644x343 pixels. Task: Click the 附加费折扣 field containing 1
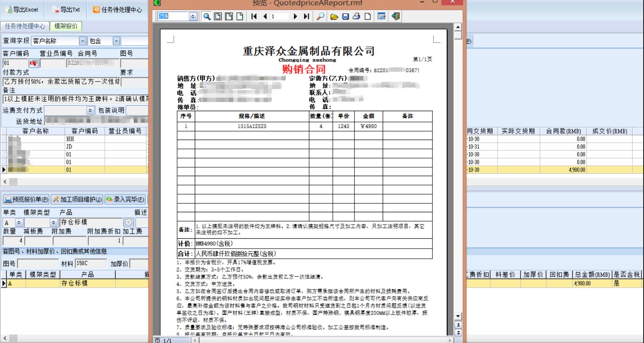click(105, 241)
